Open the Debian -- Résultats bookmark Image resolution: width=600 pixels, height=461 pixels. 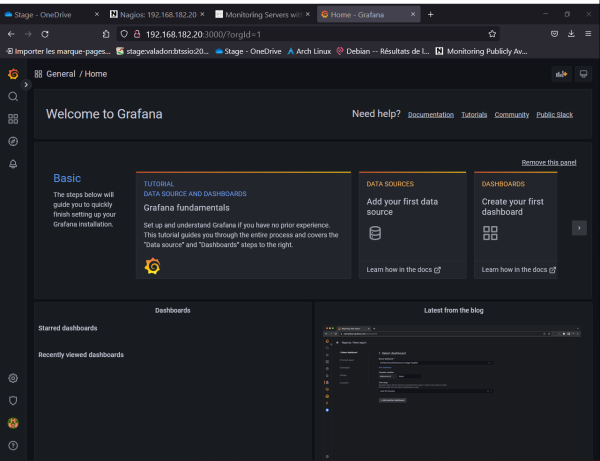point(383,51)
